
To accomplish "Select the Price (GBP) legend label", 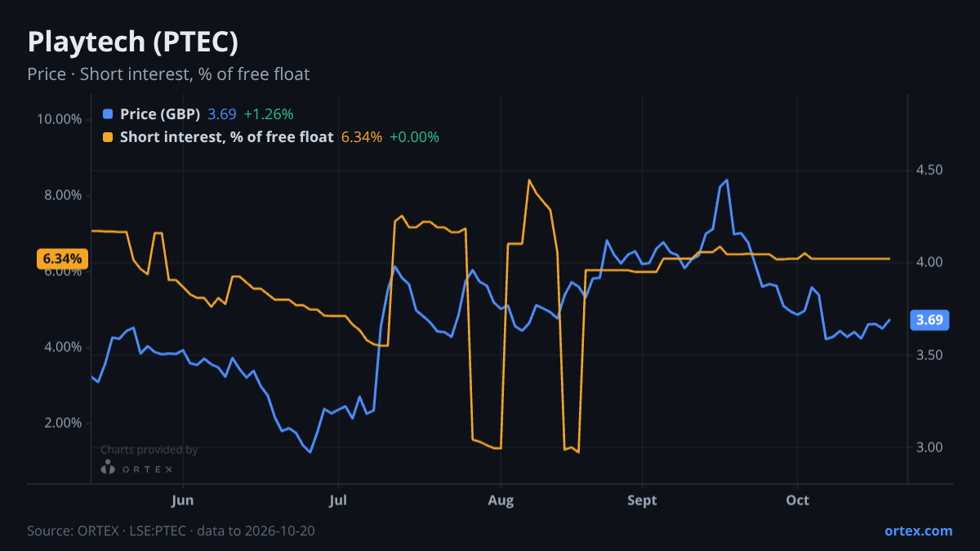I will tap(160, 114).
